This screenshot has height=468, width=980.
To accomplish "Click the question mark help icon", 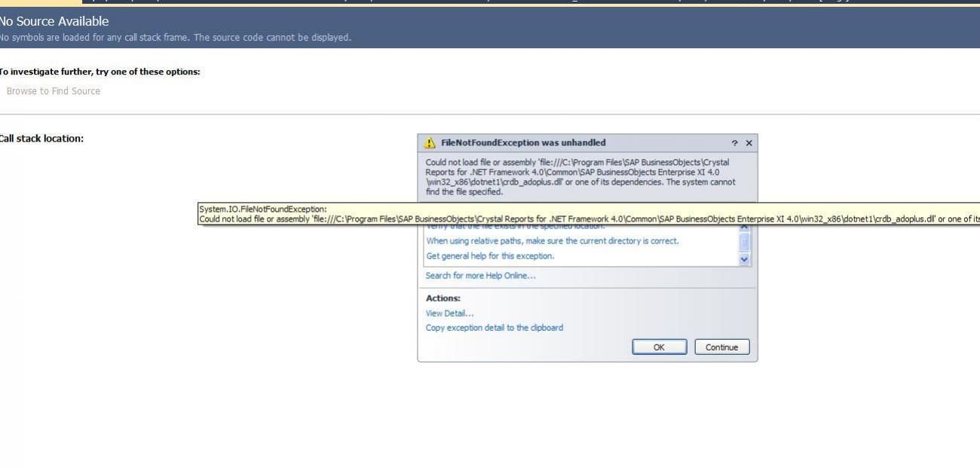I will point(734,142).
